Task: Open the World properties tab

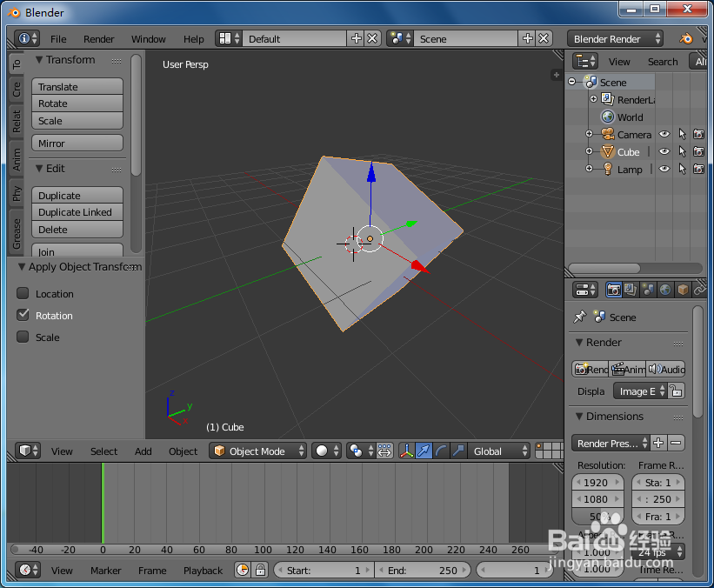Action: click(x=664, y=290)
